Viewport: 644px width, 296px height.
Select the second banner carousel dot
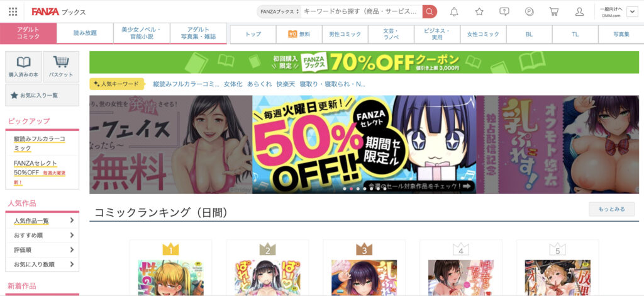point(351,189)
